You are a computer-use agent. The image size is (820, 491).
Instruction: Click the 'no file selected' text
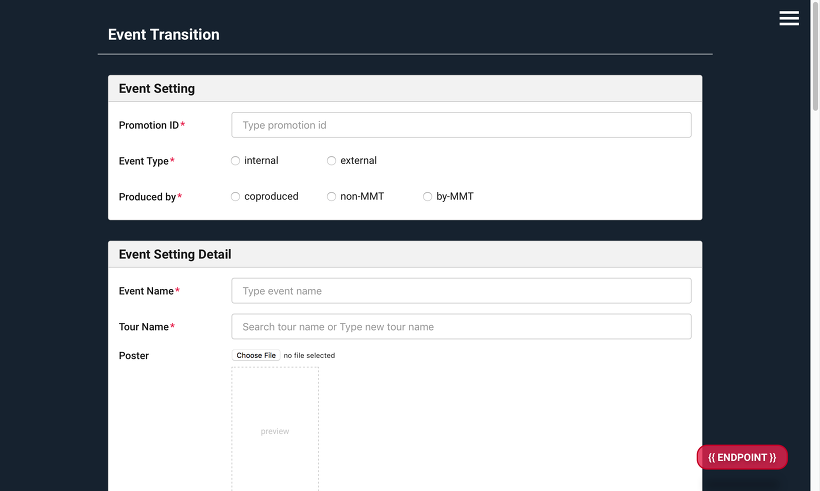[x=309, y=356]
